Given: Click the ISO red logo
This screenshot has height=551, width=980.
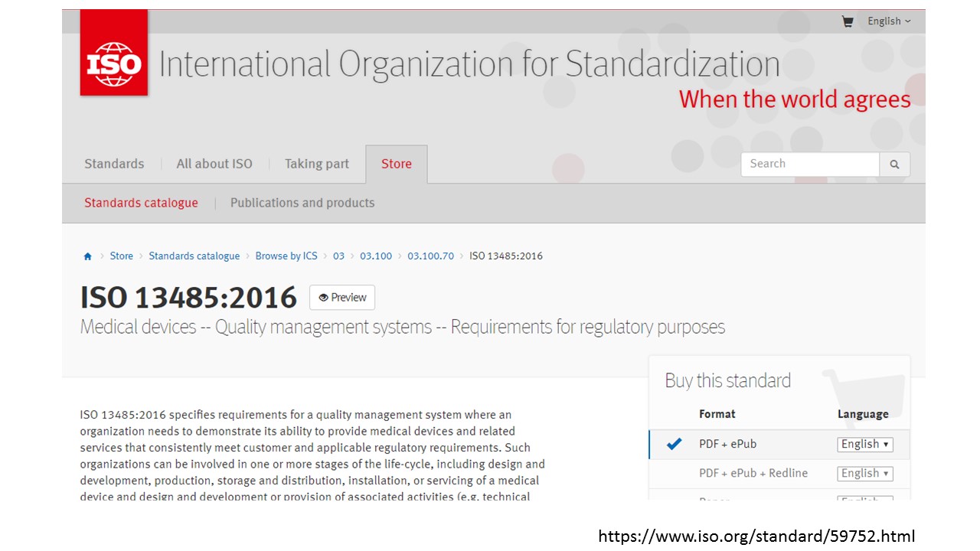Looking at the screenshot, I should 114,53.
